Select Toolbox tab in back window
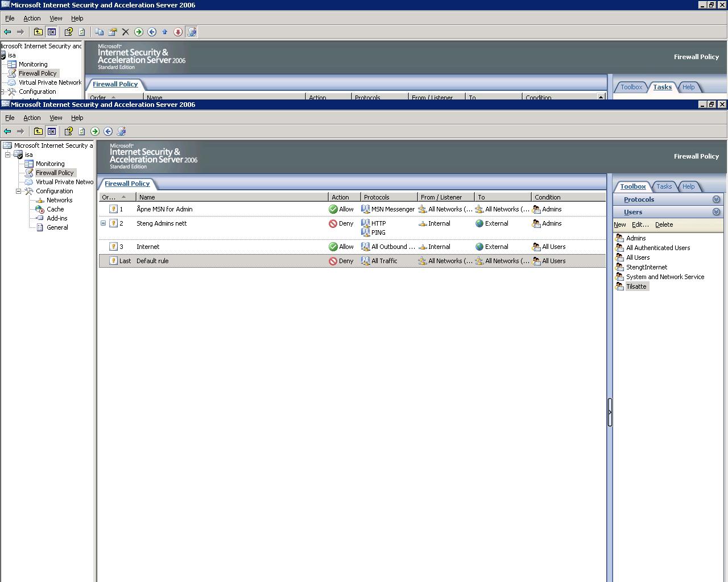The width and height of the screenshot is (728, 582). coord(631,87)
